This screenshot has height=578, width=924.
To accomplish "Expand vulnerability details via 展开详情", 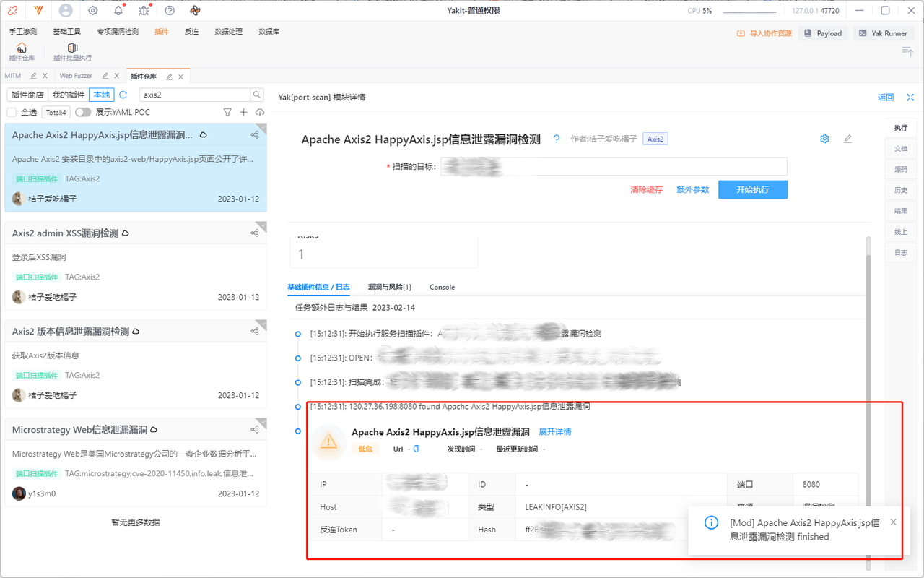I will tap(555, 432).
